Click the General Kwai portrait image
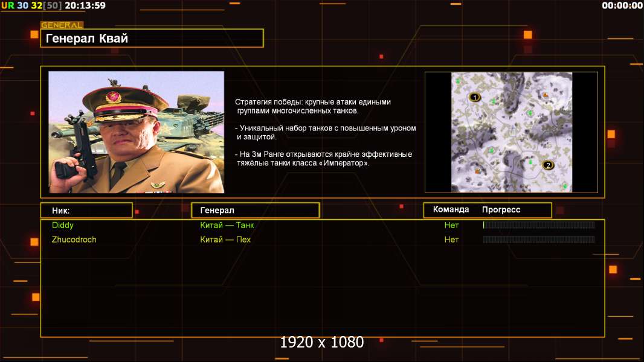The width and height of the screenshot is (644, 362). tap(136, 132)
